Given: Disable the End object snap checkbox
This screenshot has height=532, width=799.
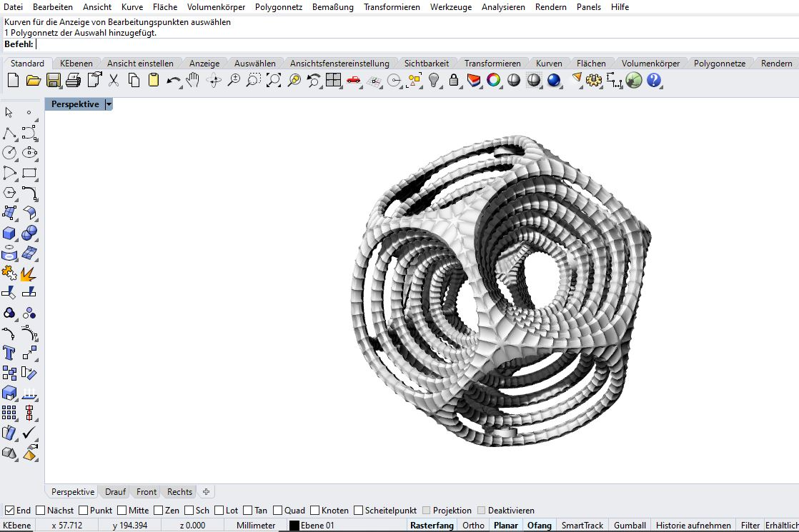Looking at the screenshot, I should tap(10, 511).
